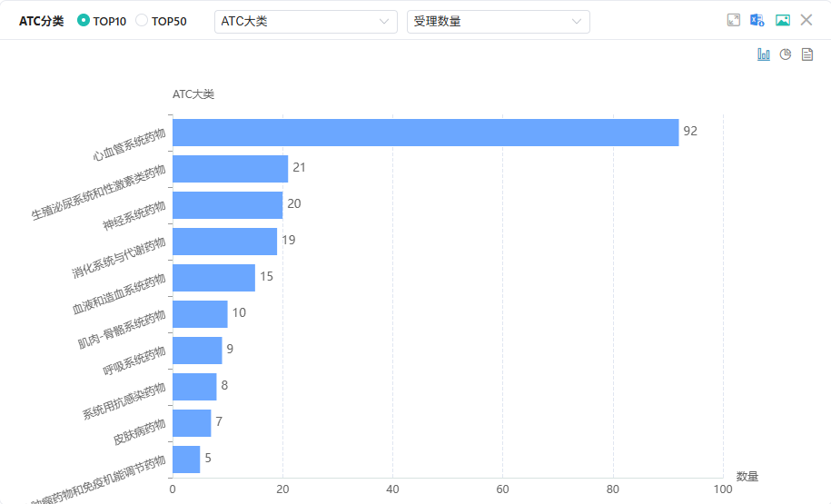
Task: Open the ATC大类 dropdown
Action: click(305, 22)
